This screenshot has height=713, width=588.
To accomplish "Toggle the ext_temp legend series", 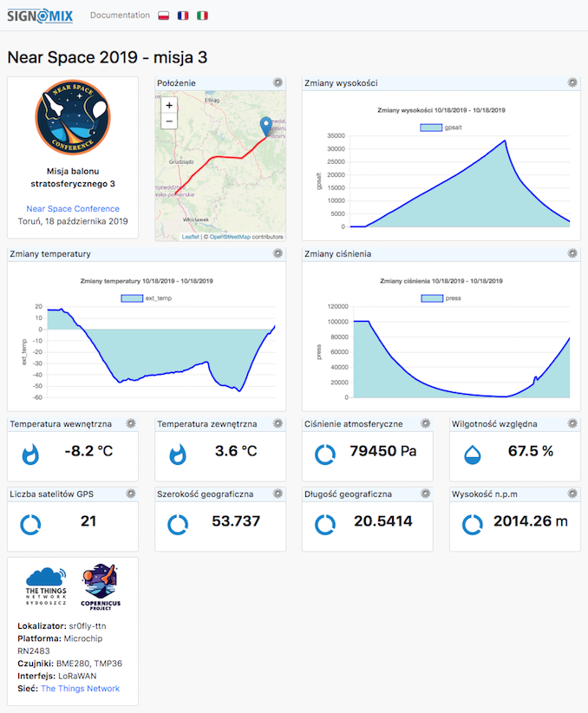I will coord(146,298).
